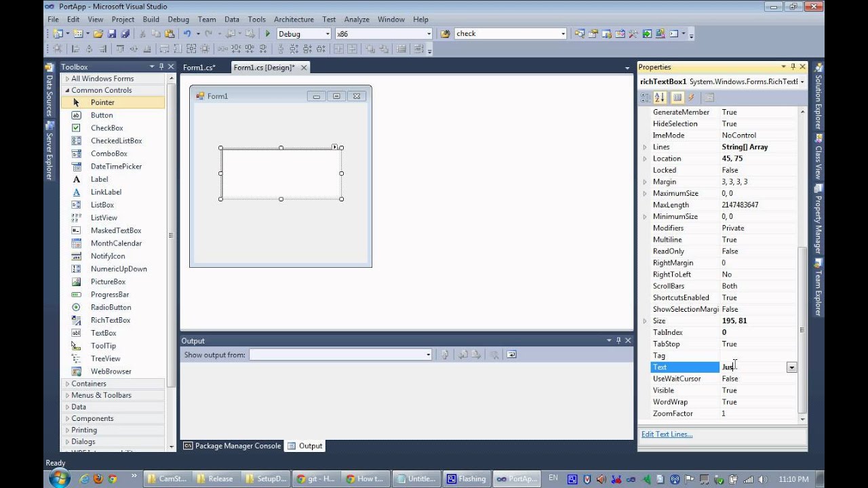Select the MaxLength value 2147483647

pos(740,205)
